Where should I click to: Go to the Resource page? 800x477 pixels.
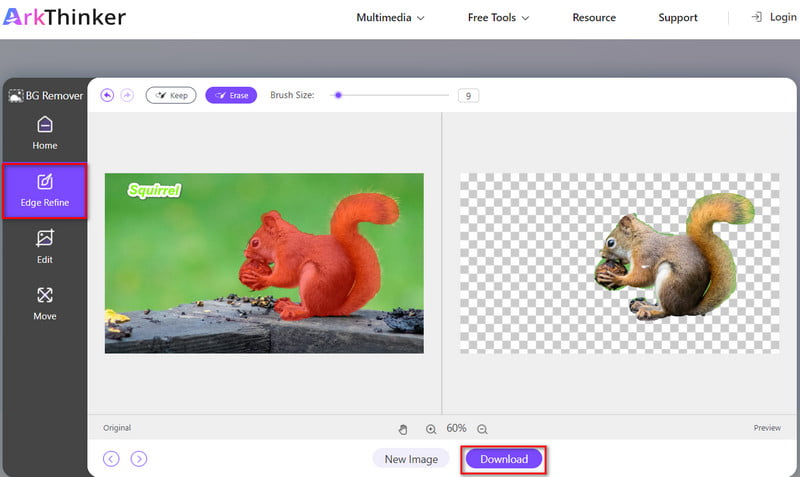pos(594,18)
